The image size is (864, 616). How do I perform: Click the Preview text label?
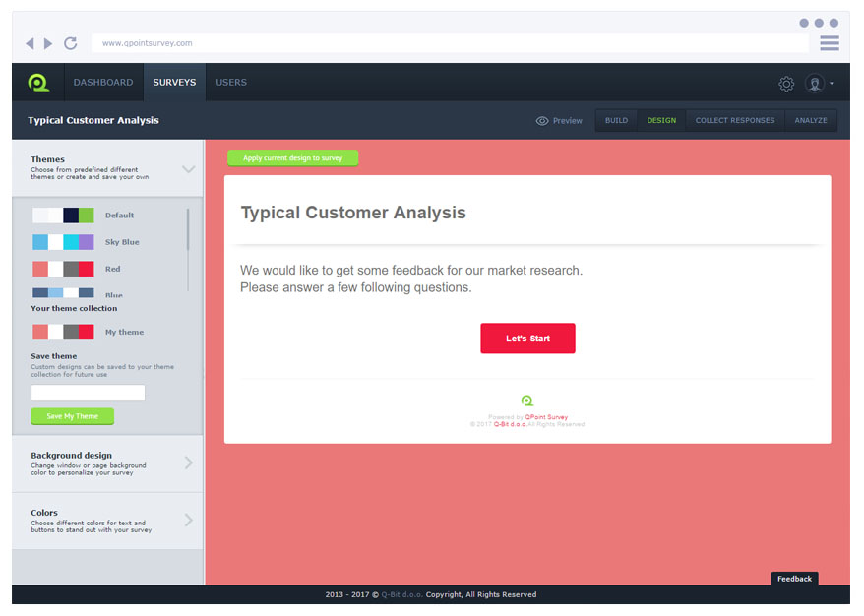coord(568,121)
